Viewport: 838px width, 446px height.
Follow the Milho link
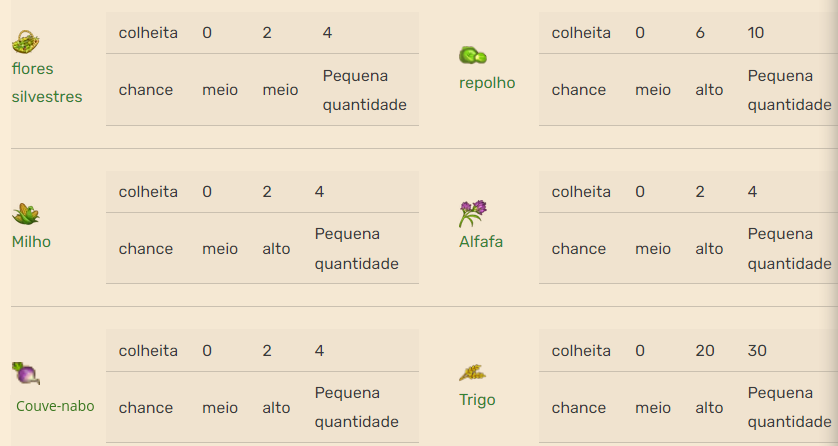(x=32, y=242)
